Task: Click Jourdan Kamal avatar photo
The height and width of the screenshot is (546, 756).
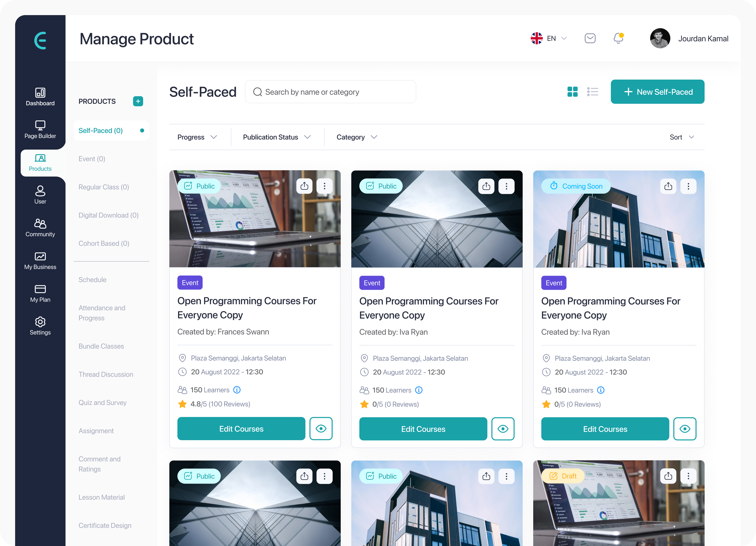Action: click(x=660, y=38)
